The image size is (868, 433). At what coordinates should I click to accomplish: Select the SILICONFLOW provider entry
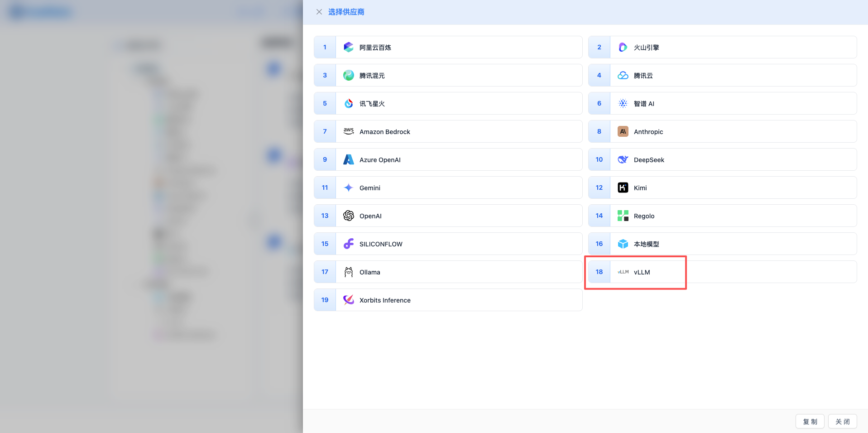[448, 244]
